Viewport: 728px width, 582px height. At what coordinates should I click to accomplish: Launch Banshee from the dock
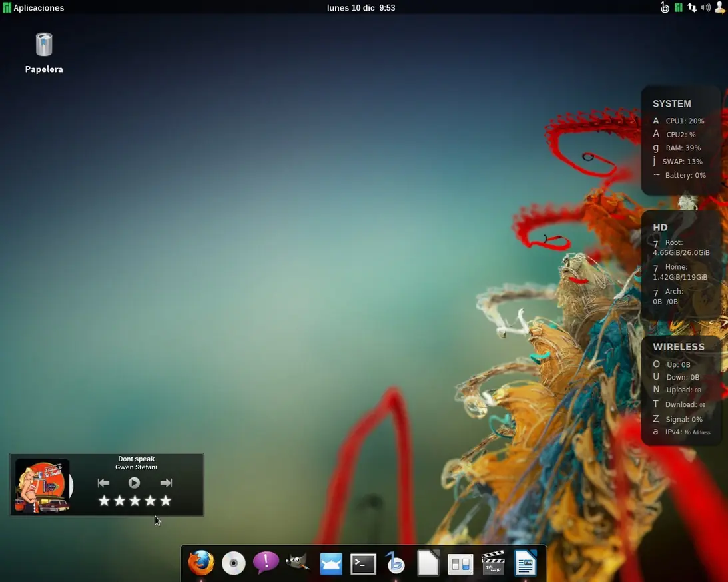point(396,563)
